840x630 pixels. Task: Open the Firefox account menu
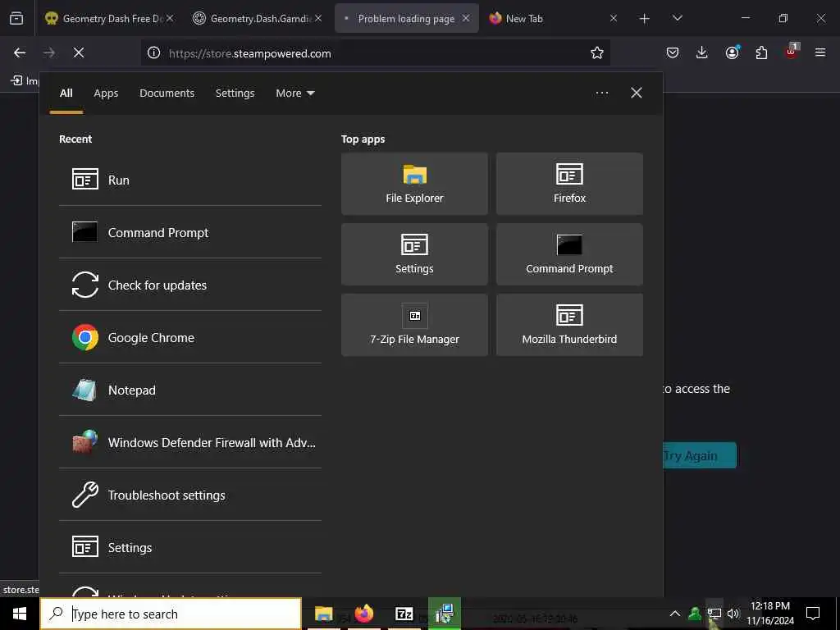732,52
